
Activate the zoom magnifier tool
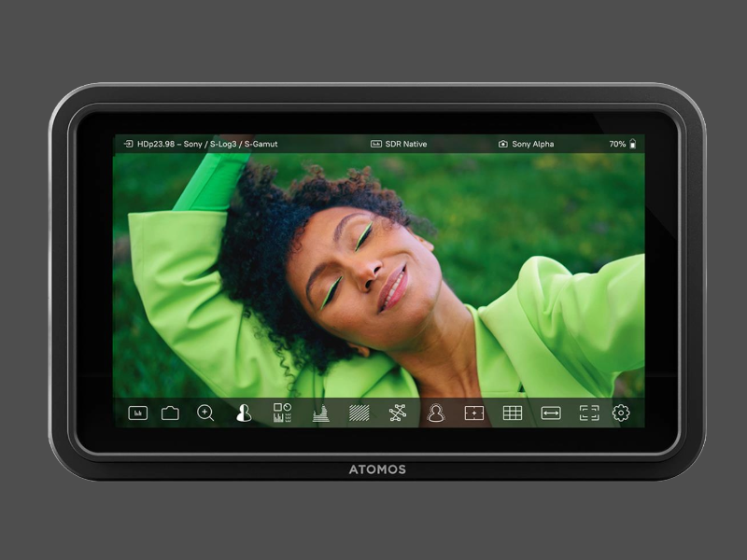[x=205, y=413]
